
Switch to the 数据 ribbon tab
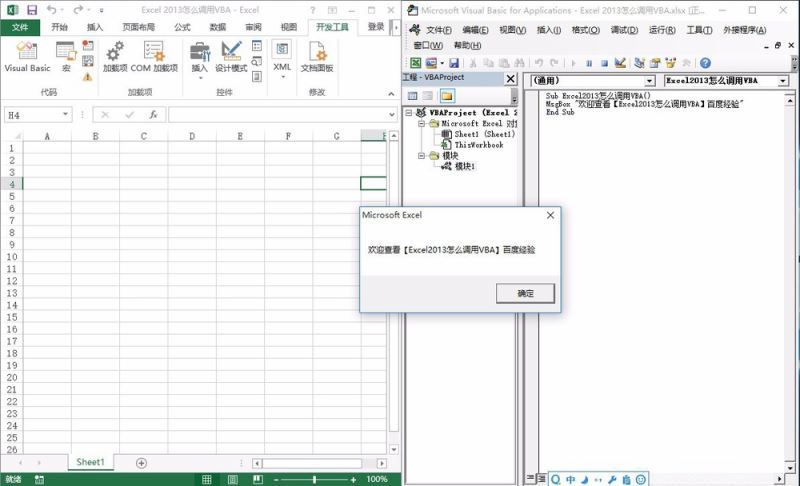pos(218,27)
